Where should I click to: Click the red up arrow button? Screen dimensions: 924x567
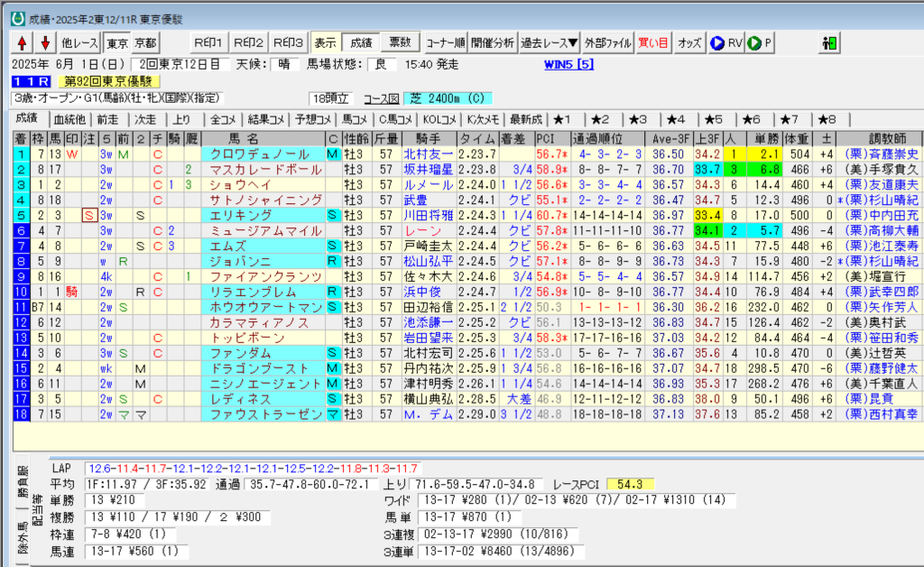[22, 43]
